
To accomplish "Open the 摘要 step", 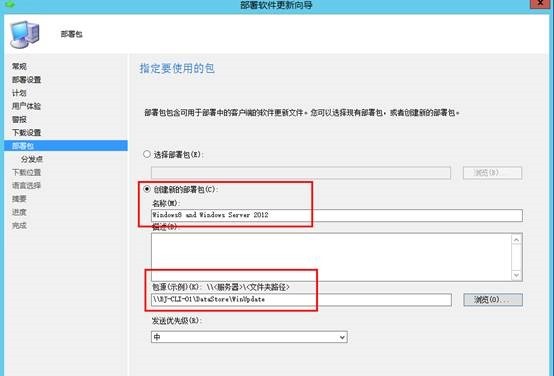I will (x=19, y=199).
